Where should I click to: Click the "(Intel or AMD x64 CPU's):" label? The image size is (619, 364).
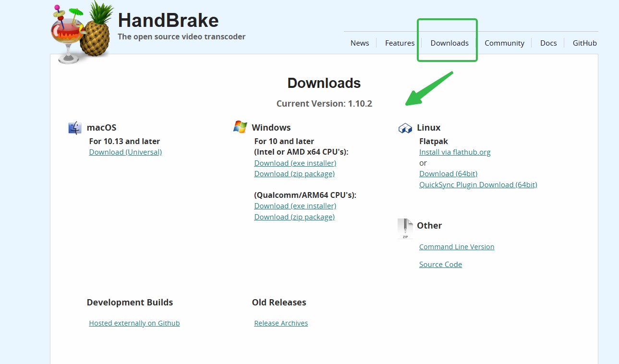click(x=301, y=152)
